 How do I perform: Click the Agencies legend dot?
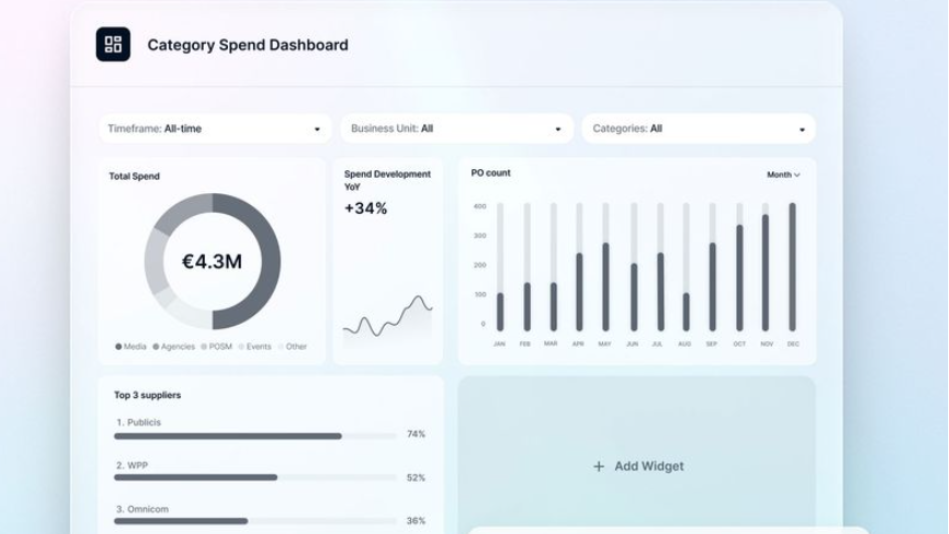[x=155, y=347]
